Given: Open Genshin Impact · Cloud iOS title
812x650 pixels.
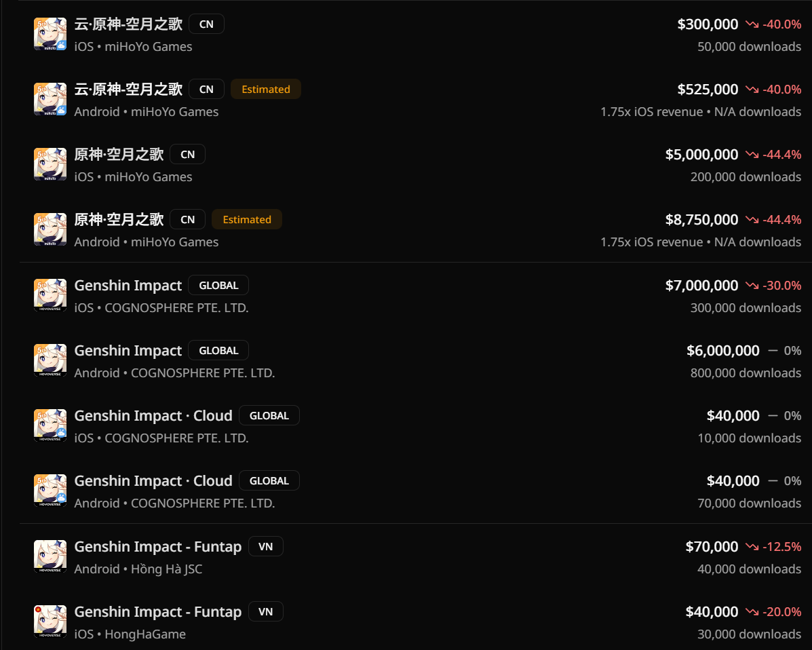Looking at the screenshot, I should pyautogui.click(x=153, y=416).
